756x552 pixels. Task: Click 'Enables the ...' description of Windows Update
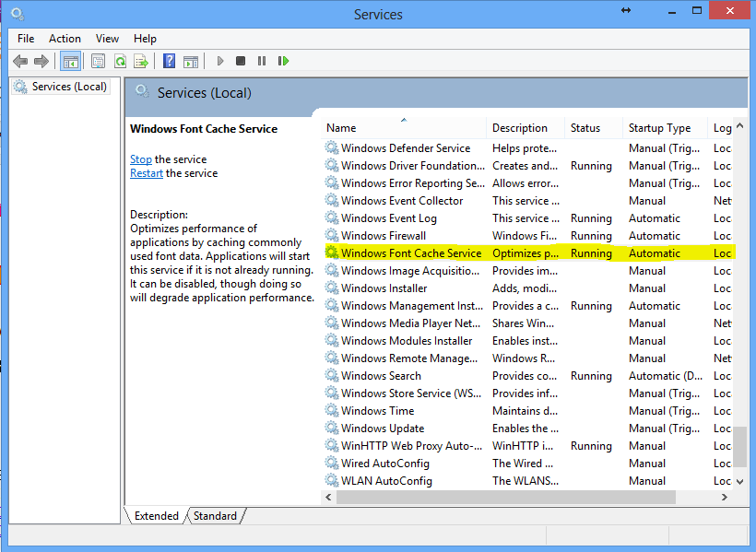pyautogui.click(x=526, y=429)
